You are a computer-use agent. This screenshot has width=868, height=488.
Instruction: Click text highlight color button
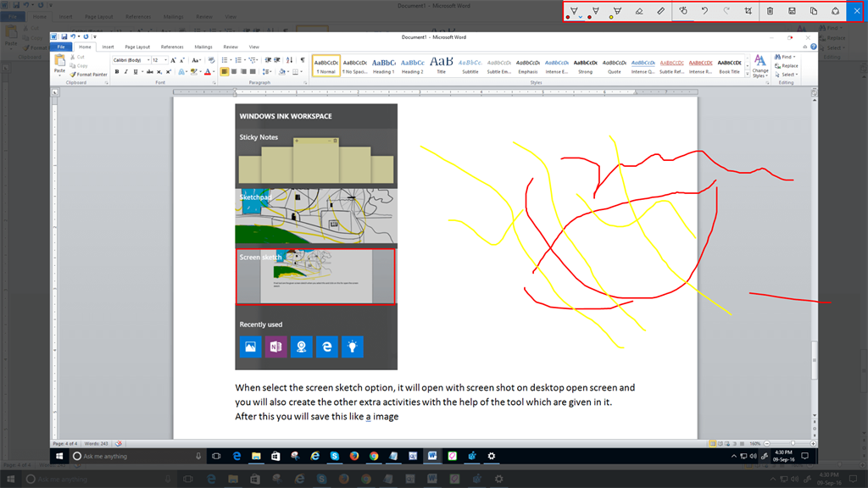(x=194, y=72)
